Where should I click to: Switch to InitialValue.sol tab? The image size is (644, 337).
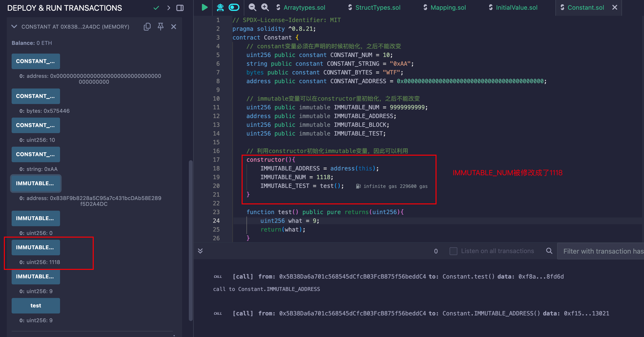point(516,8)
